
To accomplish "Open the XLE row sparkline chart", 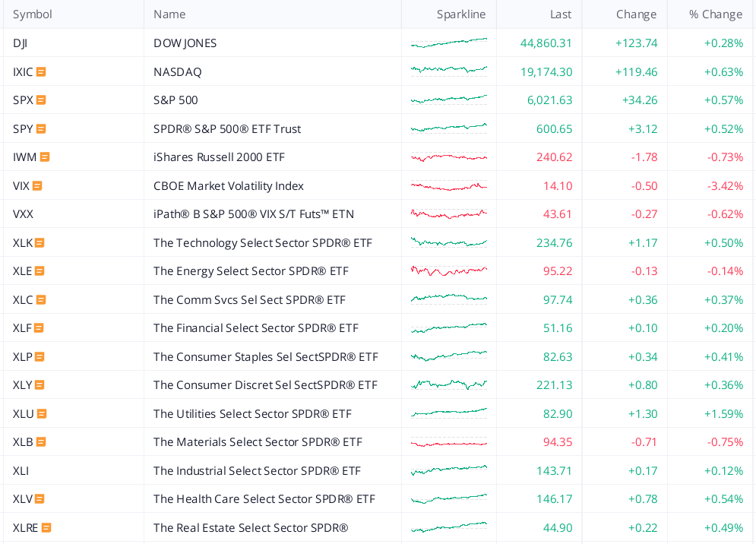I will [x=449, y=270].
